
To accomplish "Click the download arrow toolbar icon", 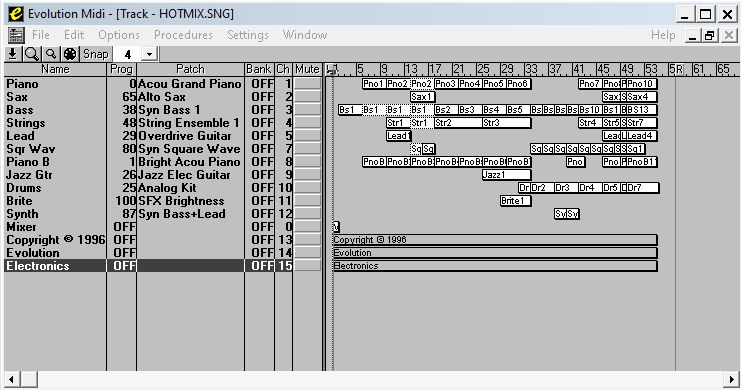I will (13, 54).
